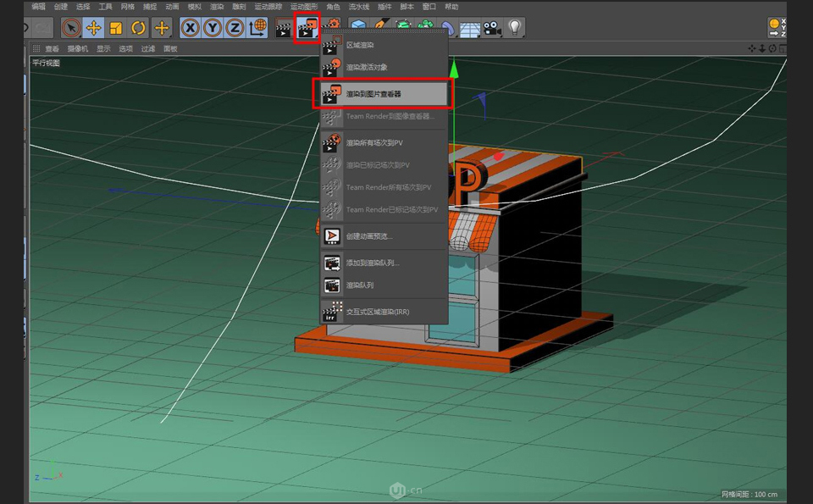Image resolution: width=813 pixels, height=504 pixels.
Task: Toggle the Z axis lock
Action: [233, 28]
